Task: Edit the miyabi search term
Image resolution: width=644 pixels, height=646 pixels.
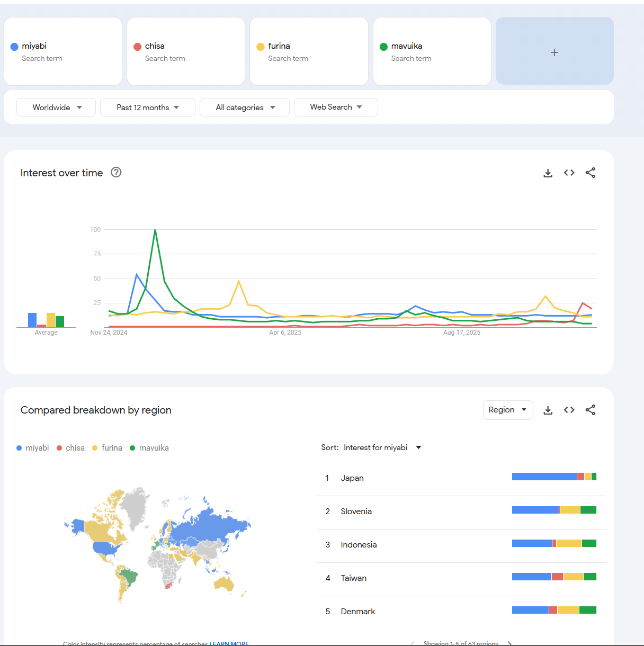Action: [x=35, y=47]
